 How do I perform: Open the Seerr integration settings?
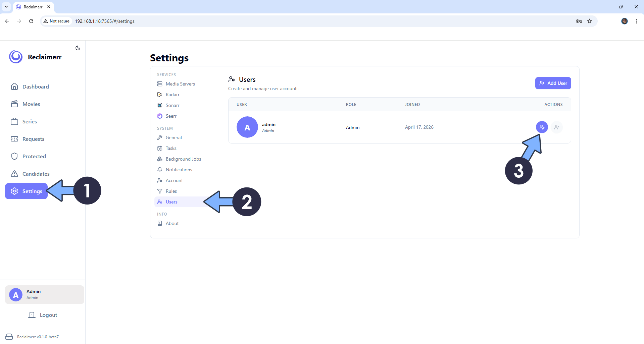(x=160, y=116)
